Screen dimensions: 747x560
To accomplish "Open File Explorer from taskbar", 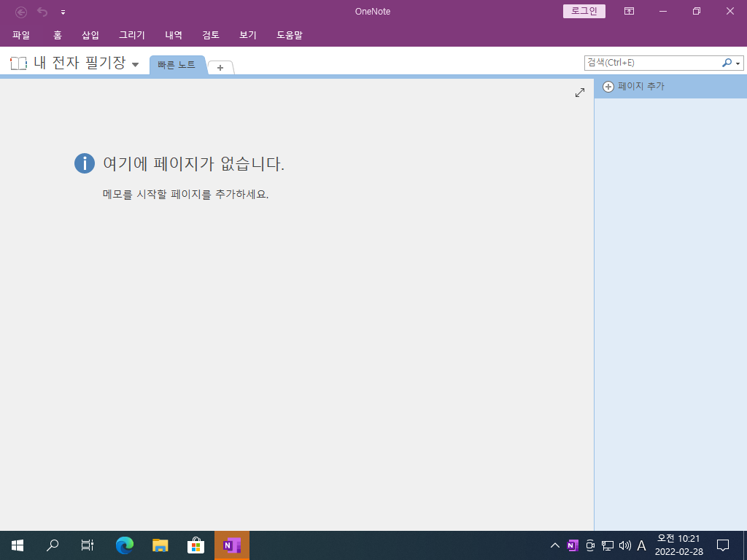I will point(160,545).
